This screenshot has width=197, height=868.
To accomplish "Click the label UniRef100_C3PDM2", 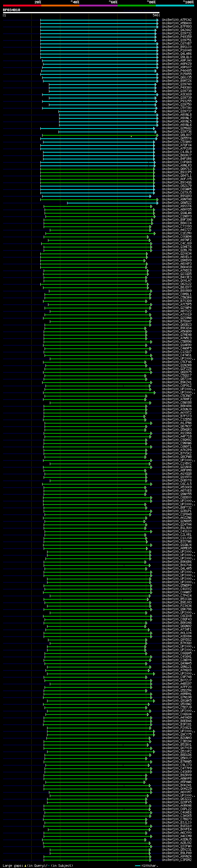I will point(177,860).
